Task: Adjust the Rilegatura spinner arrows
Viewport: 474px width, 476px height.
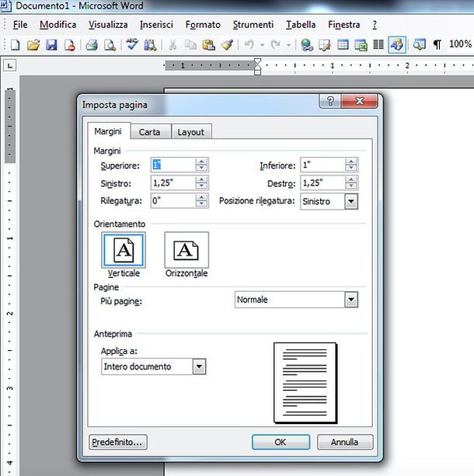Action: [x=201, y=200]
